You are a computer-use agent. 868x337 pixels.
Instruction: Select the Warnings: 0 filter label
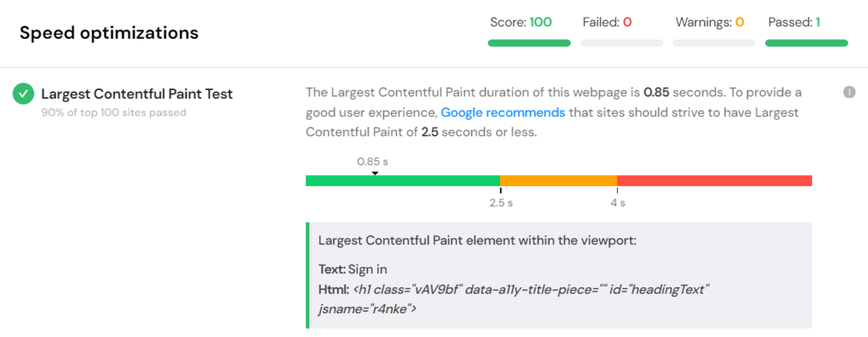[x=709, y=23]
